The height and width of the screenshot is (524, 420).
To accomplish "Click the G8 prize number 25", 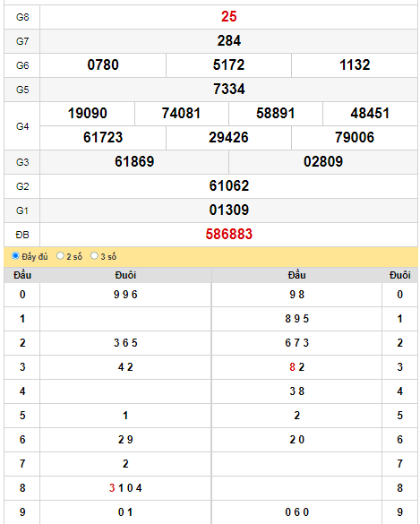I will coord(229,17).
